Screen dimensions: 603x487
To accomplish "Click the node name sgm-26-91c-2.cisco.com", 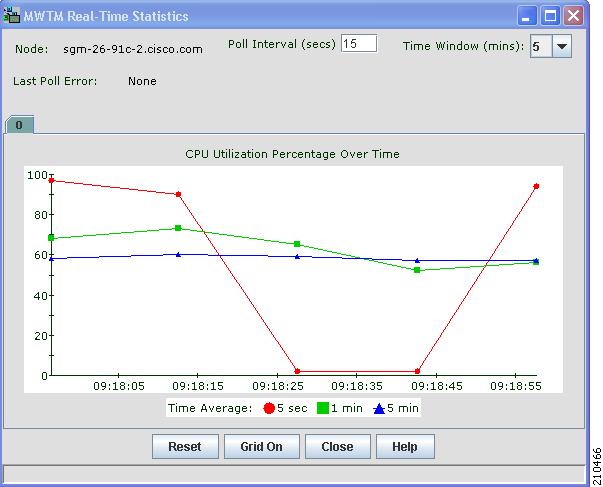I will 133,49.
